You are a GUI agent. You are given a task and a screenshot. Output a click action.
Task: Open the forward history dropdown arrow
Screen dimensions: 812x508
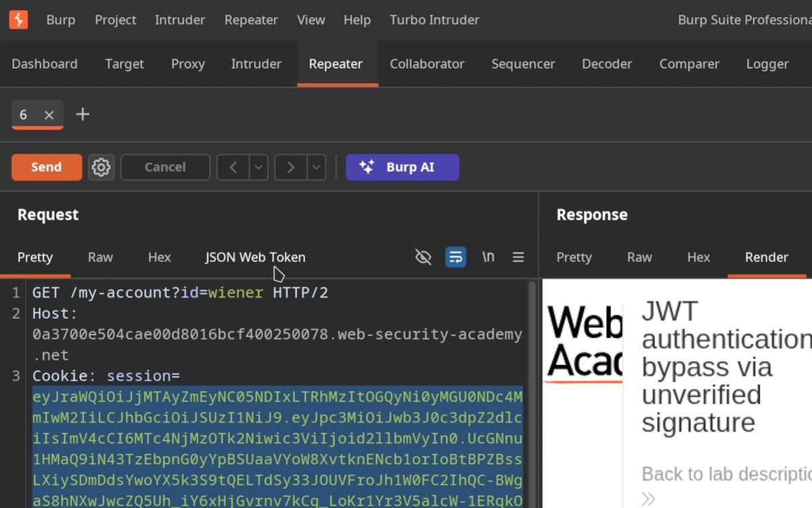pos(316,167)
